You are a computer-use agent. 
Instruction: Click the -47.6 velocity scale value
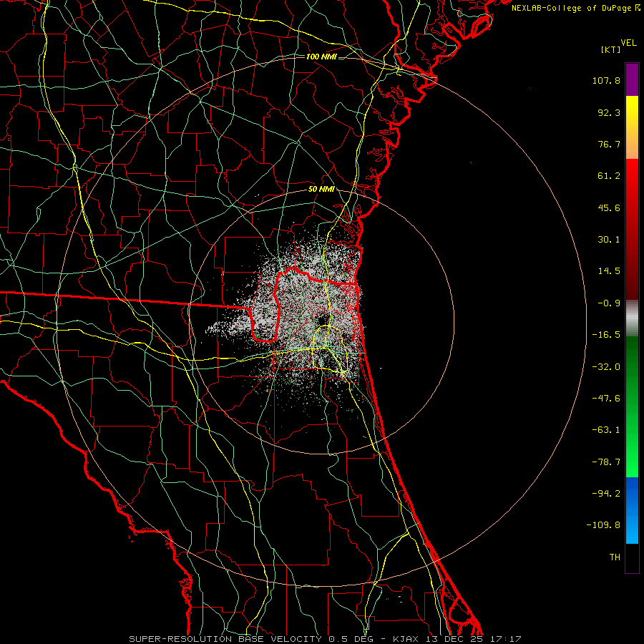tap(606, 399)
